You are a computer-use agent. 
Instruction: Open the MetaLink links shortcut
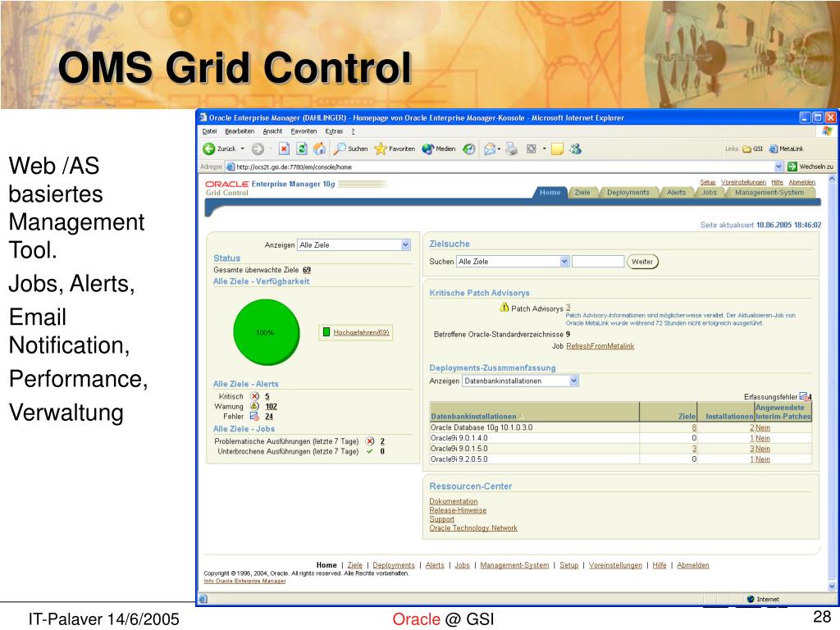coord(787,149)
